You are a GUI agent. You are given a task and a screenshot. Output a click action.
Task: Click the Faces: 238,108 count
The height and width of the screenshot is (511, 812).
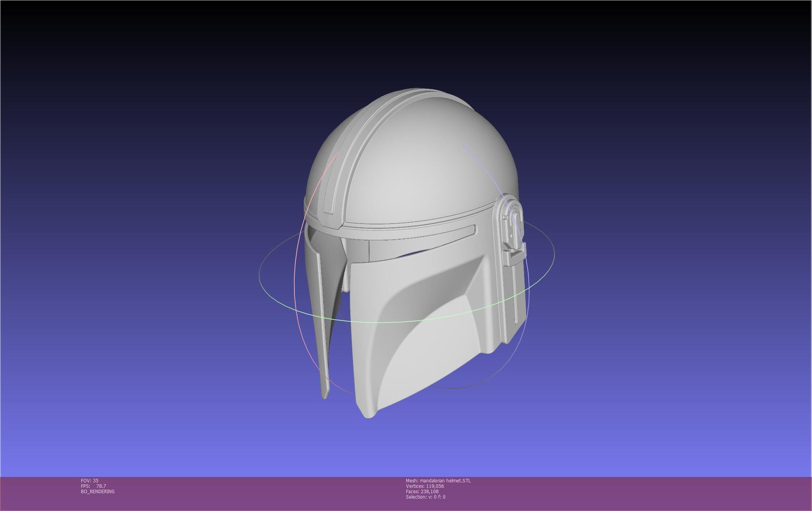point(422,491)
